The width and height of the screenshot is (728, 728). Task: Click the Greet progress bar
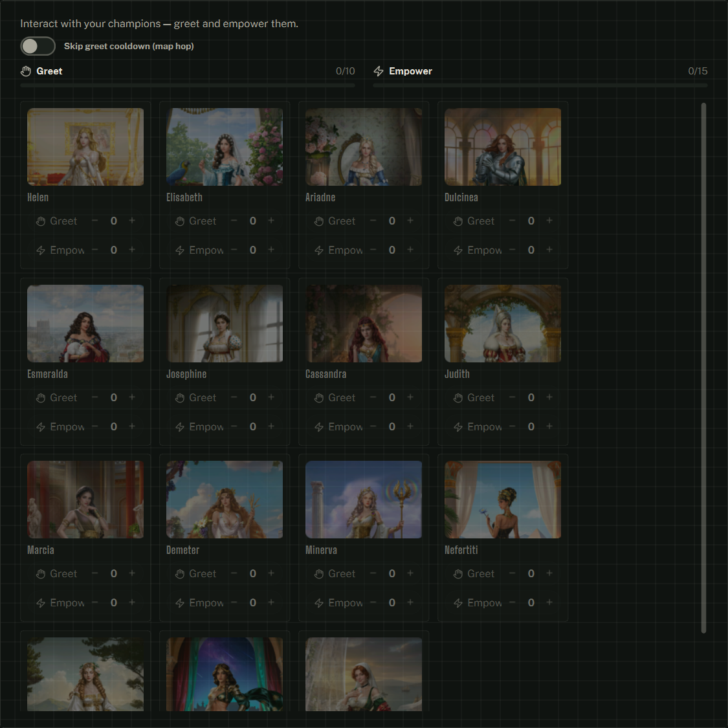188,85
